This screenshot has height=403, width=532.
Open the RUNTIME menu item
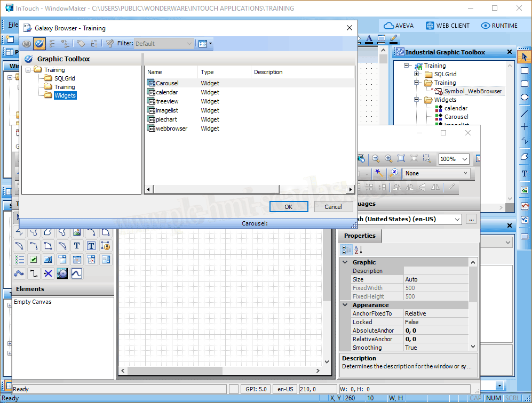point(499,26)
